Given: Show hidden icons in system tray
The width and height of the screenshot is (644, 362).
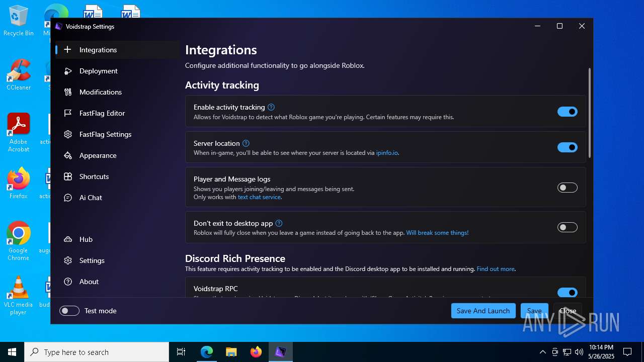Looking at the screenshot, I should coord(542,352).
